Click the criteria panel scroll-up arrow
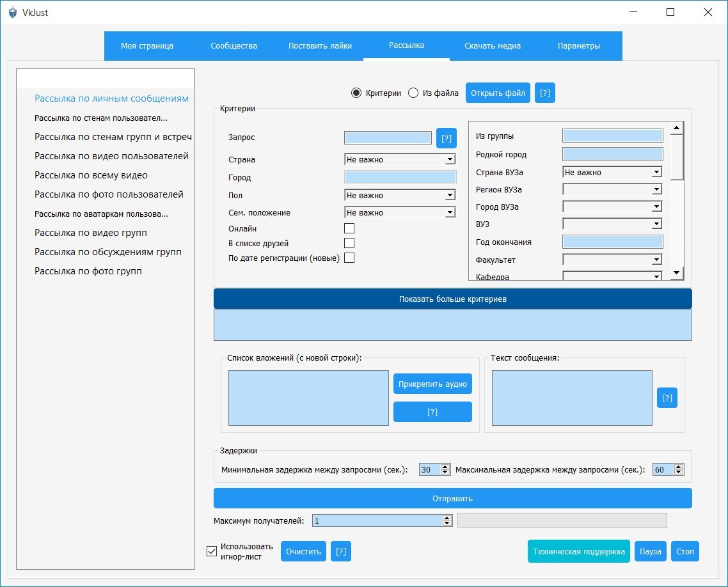Screen dimensions: 728x587 tap(677, 128)
